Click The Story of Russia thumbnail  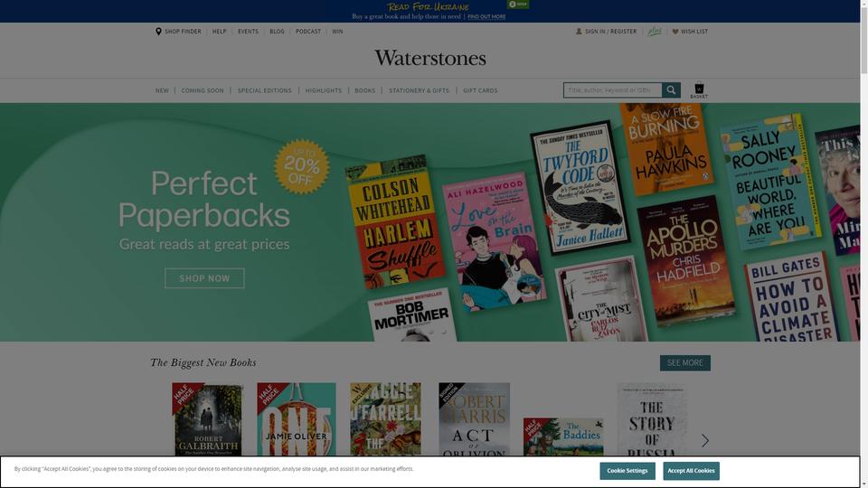point(652,419)
